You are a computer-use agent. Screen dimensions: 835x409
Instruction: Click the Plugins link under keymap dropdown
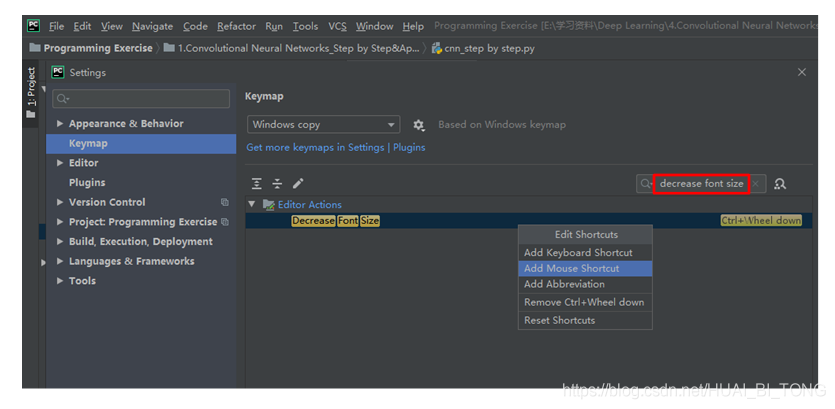(409, 147)
